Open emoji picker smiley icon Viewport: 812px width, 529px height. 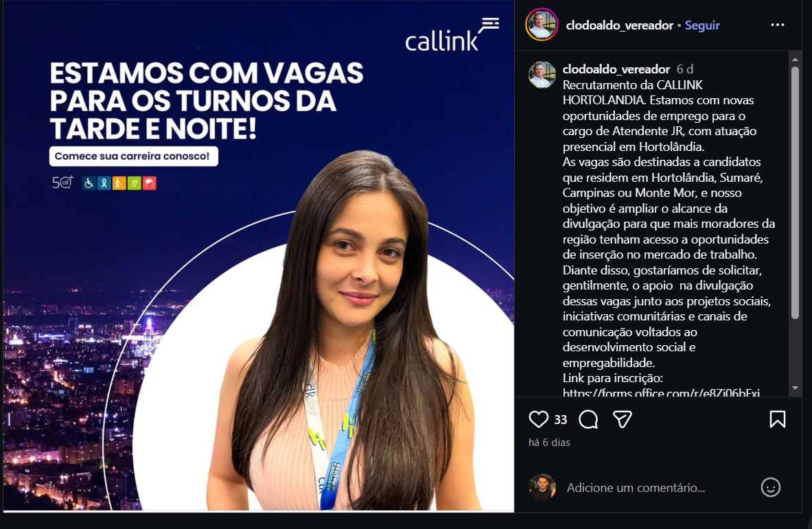tap(771, 487)
